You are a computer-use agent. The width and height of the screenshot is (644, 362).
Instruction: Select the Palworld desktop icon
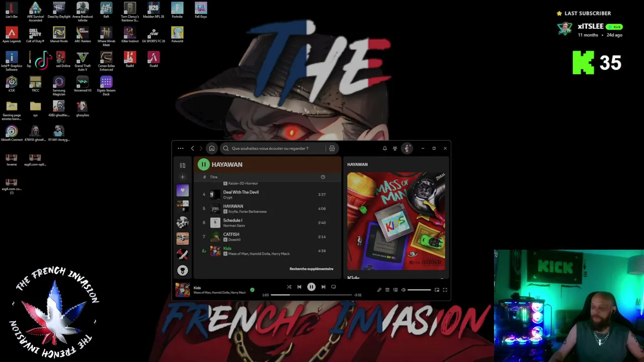(x=177, y=35)
